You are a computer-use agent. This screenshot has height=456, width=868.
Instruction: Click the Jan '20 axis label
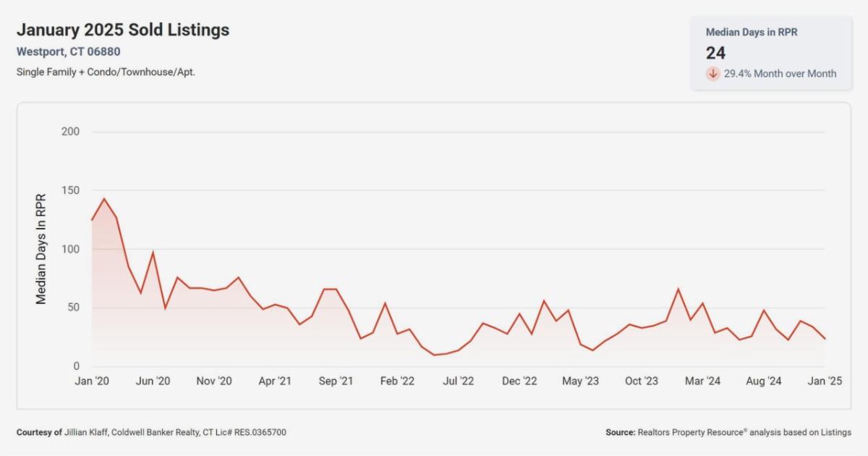click(92, 381)
